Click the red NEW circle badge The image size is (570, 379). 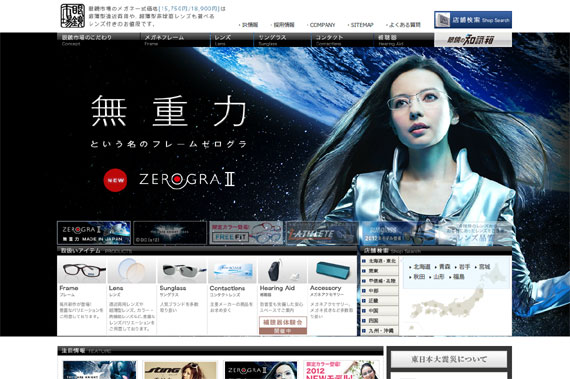[x=115, y=180]
